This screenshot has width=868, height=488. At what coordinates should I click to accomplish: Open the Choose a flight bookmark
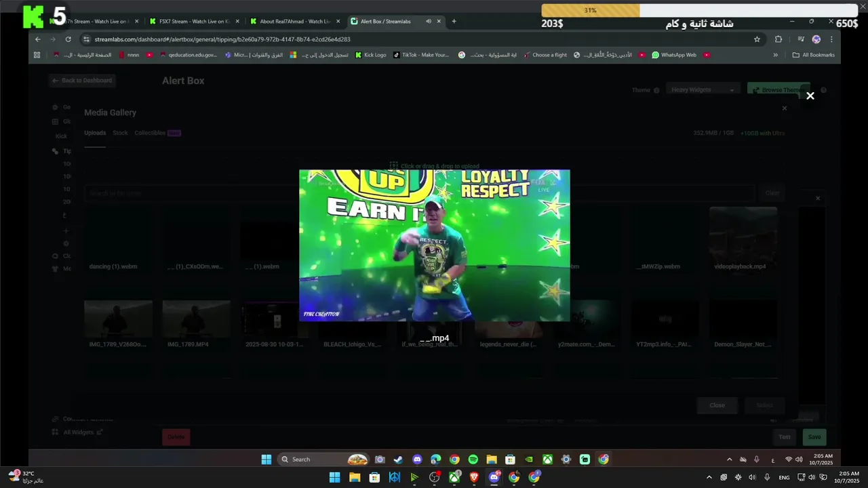[x=545, y=55]
